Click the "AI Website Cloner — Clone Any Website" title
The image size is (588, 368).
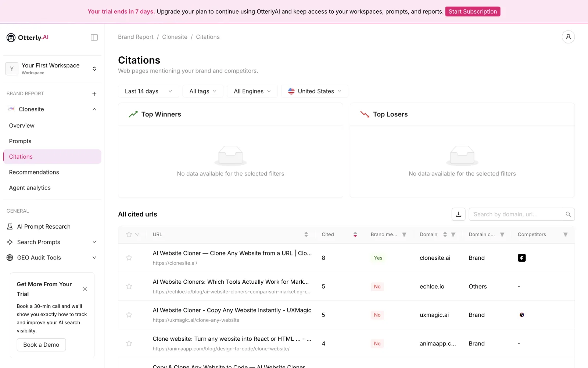(x=232, y=253)
